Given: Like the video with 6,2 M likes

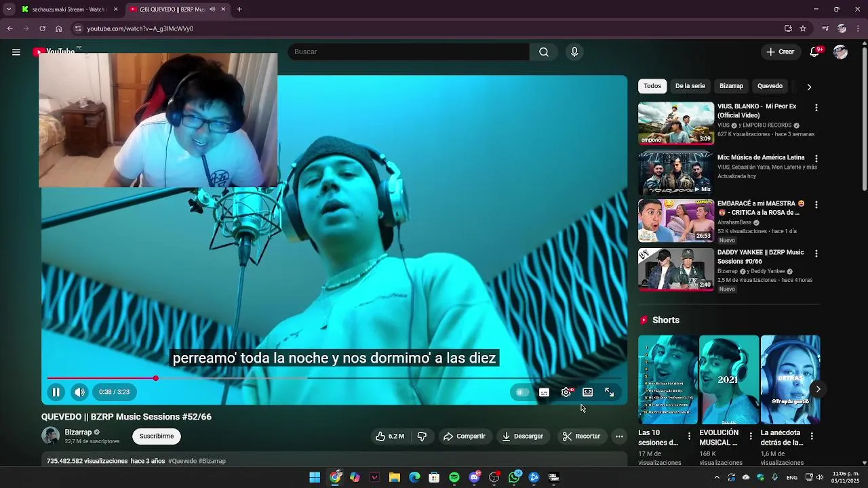Looking at the screenshot, I should (x=390, y=436).
